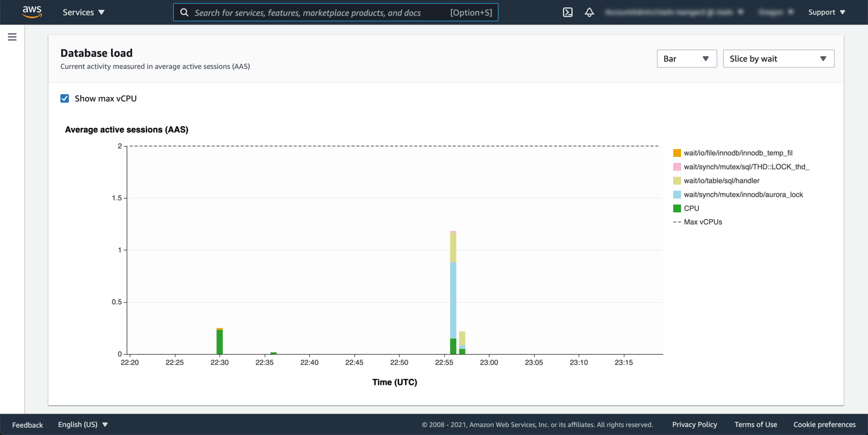Toggle Show max vCPU checkbox
The height and width of the screenshot is (435, 868).
(x=64, y=98)
